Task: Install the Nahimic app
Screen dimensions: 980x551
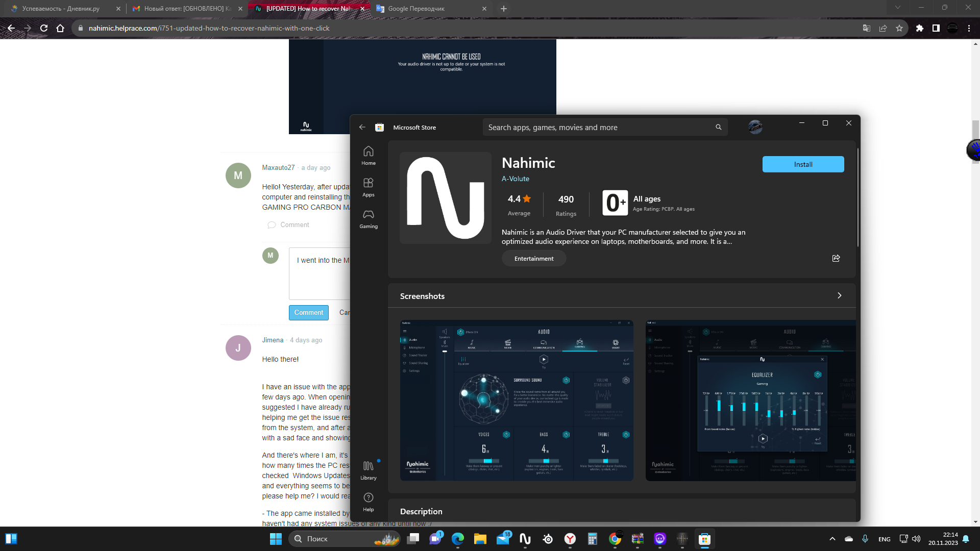Action: [802, 164]
